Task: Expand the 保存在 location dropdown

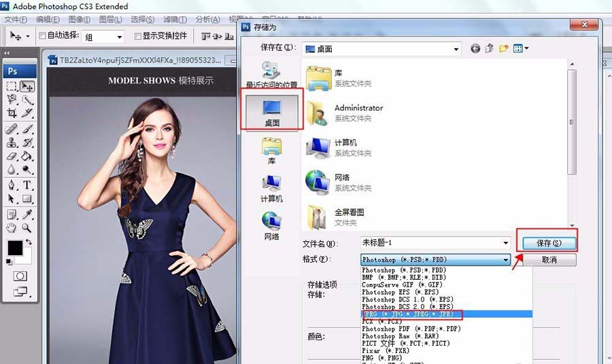Action: click(456, 49)
